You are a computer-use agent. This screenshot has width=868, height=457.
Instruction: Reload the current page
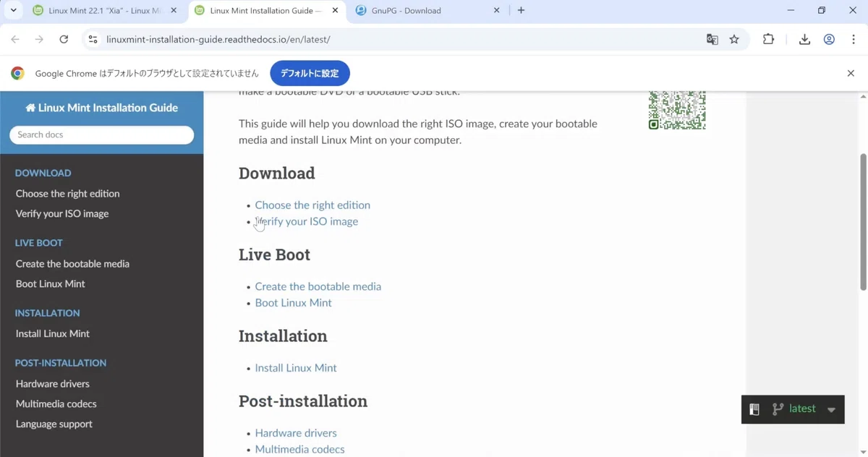[64, 40]
